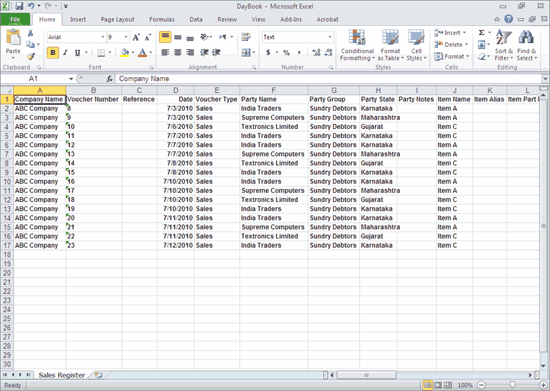Toggle the Bold formatting button

click(x=53, y=53)
